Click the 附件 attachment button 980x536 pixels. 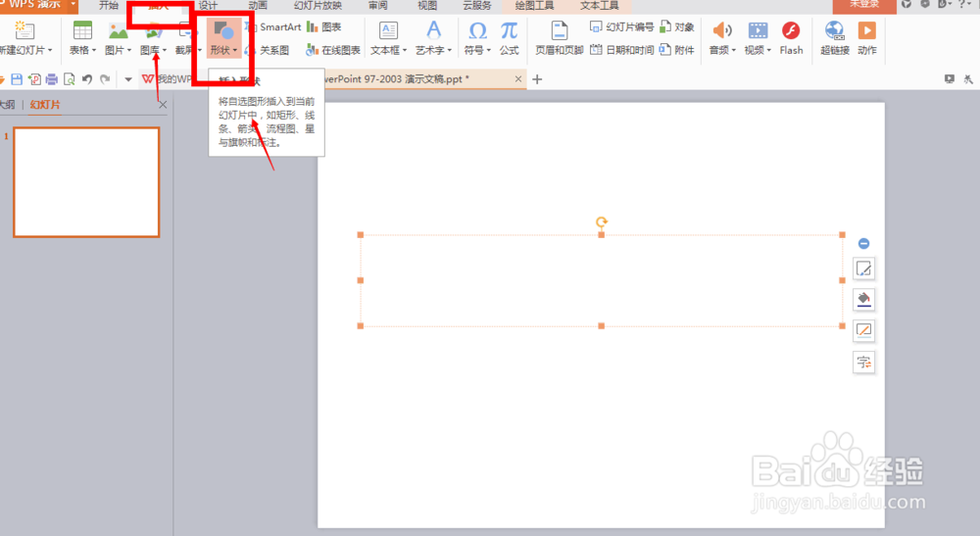click(677, 50)
